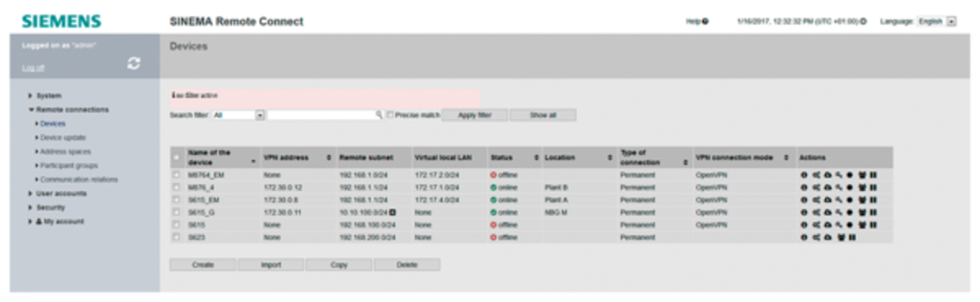Expand the My account node

coord(30,221)
